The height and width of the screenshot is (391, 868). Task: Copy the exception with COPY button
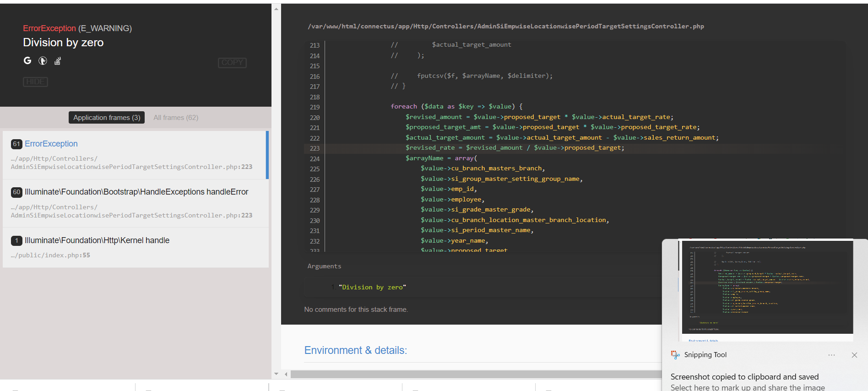coord(232,63)
